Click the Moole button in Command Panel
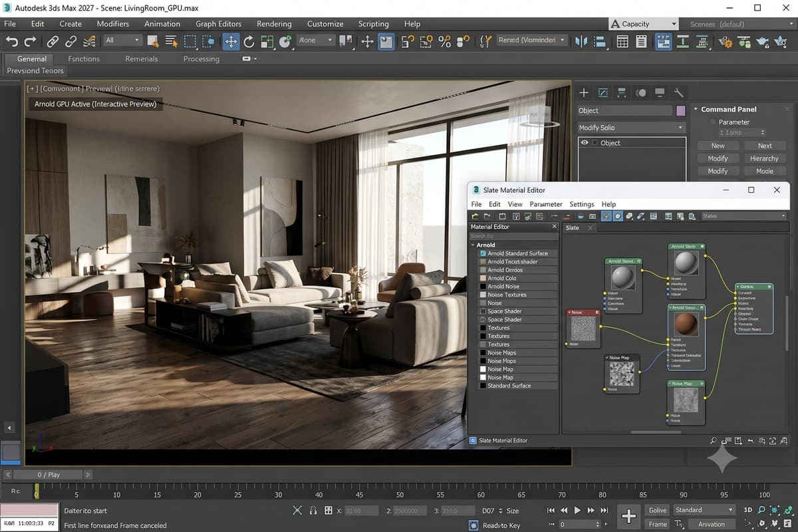This screenshot has height=532, width=798. 765,171
